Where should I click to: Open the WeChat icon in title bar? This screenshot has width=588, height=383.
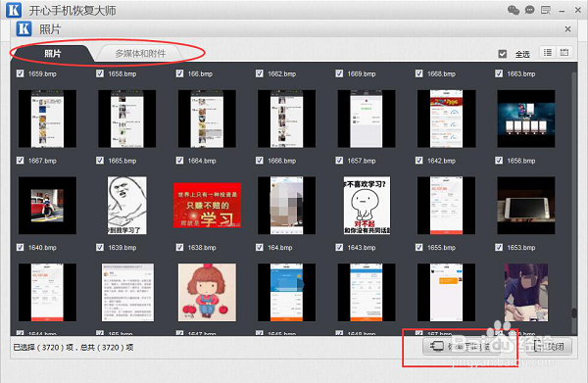(513, 10)
